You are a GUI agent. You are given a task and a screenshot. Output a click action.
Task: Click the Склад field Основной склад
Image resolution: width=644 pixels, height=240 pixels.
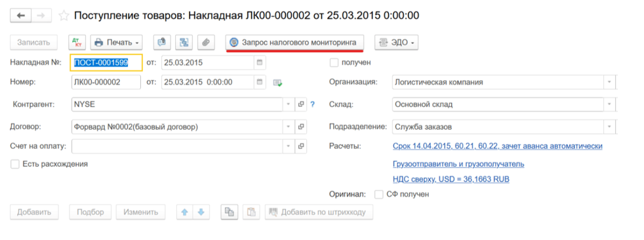click(498, 104)
